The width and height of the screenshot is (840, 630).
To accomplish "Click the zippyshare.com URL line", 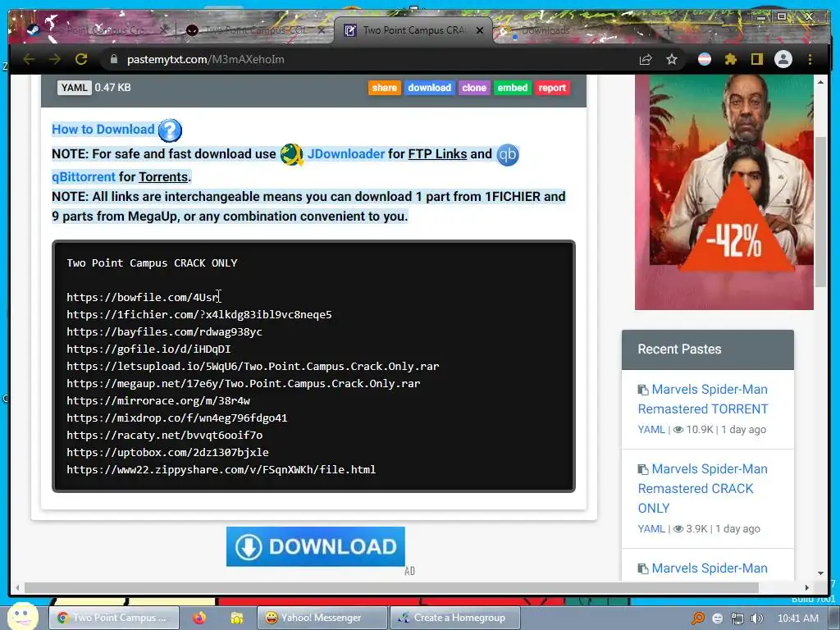I will [221, 470].
